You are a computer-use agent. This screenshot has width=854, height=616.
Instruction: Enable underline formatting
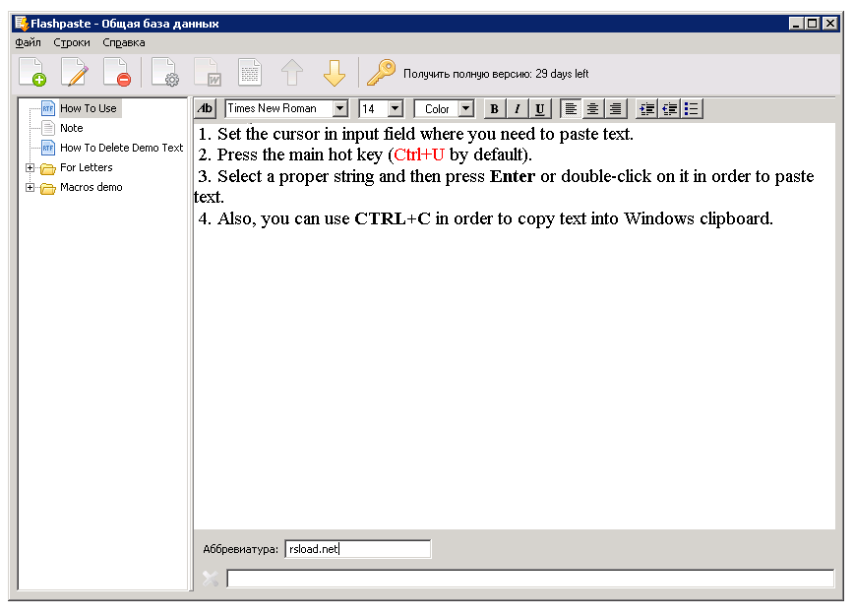tap(538, 108)
